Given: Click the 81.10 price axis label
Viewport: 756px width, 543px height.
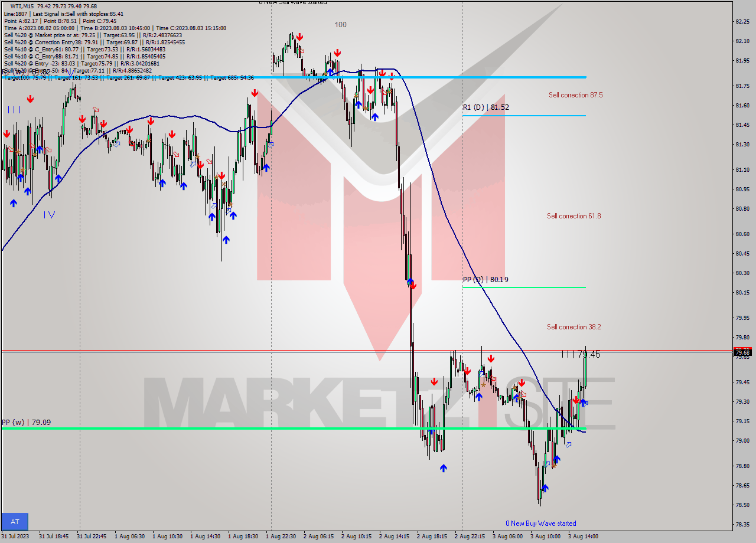Looking at the screenshot, I should (742, 170).
